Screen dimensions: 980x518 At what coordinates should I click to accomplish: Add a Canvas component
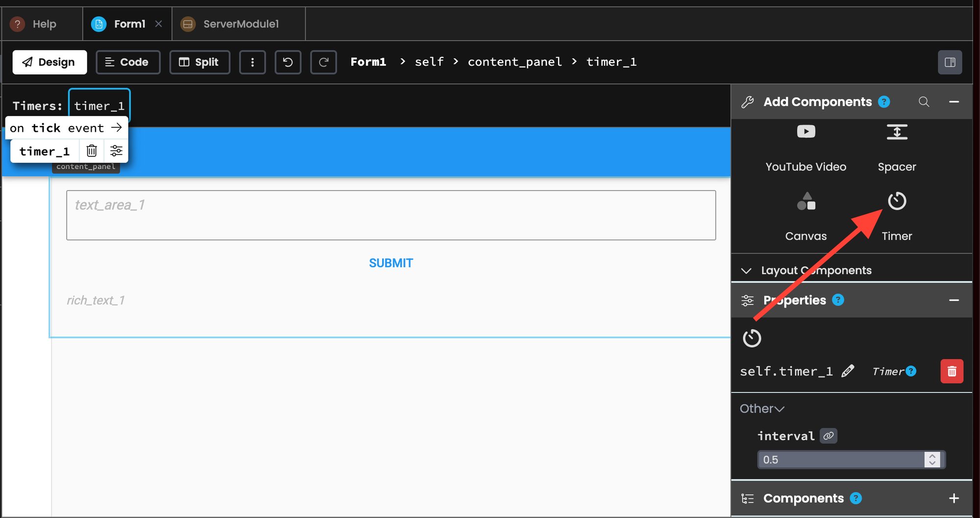pos(806,201)
